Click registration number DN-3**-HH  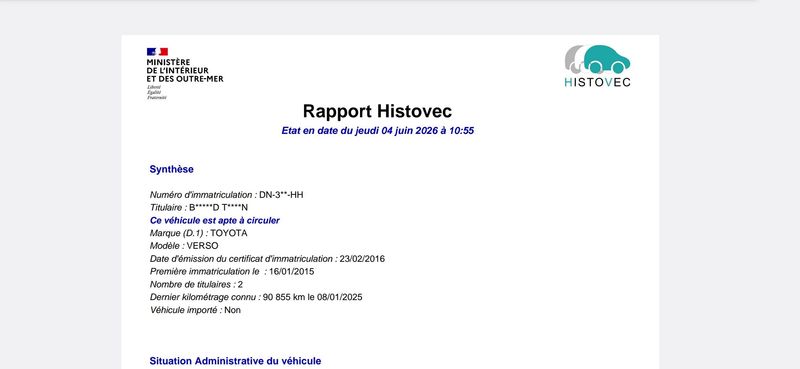281,195
